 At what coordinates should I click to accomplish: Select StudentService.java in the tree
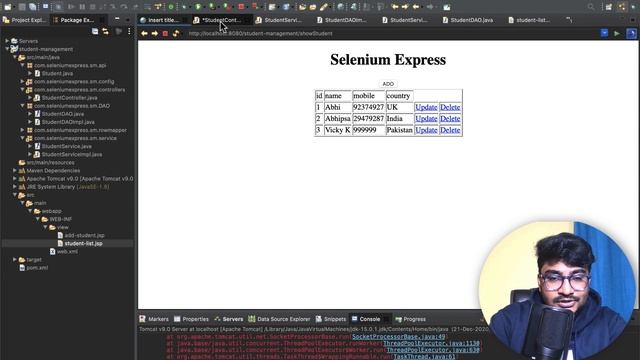tap(66, 146)
